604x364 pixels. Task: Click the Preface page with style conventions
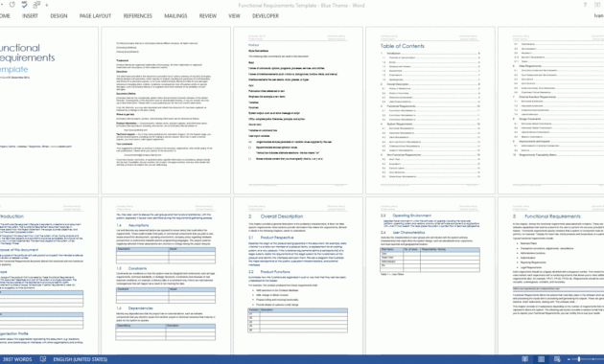298,110
